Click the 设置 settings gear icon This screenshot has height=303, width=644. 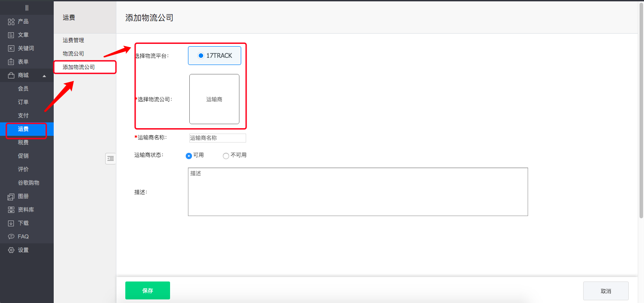point(10,250)
